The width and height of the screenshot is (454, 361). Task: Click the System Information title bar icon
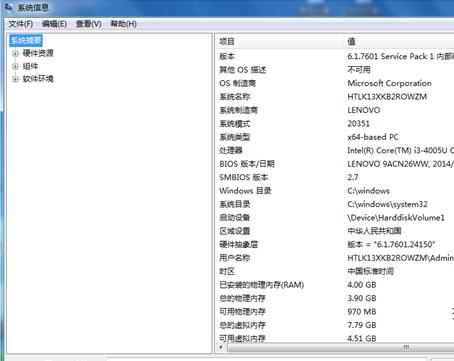(x=8, y=7)
